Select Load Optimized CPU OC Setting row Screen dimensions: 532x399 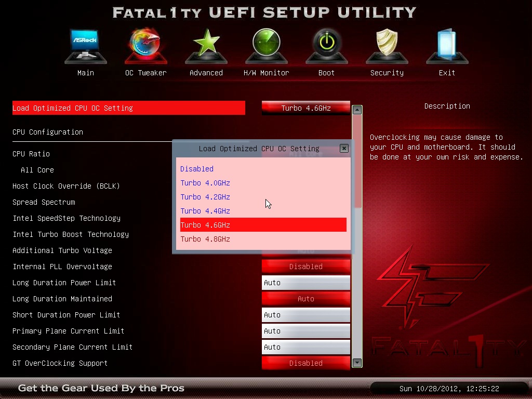[x=129, y=108]
